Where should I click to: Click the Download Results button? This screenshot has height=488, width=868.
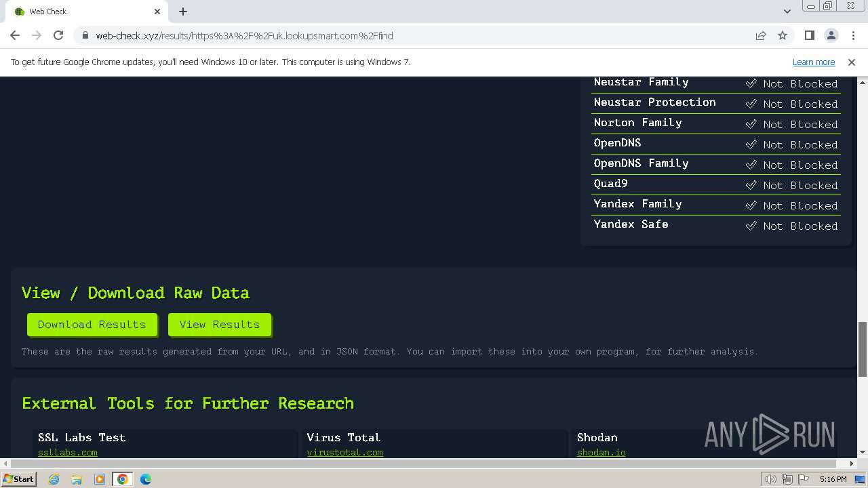tap(92, 324)
